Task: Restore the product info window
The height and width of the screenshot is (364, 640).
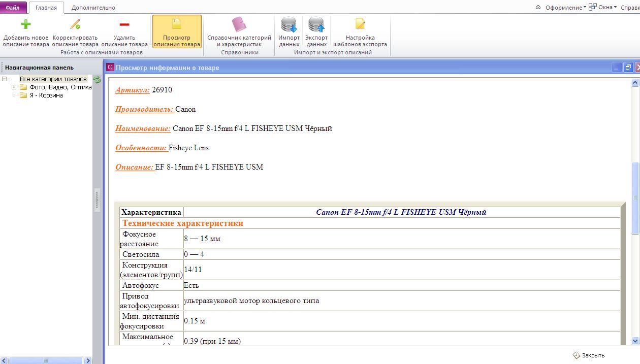Action: point(628,68)
